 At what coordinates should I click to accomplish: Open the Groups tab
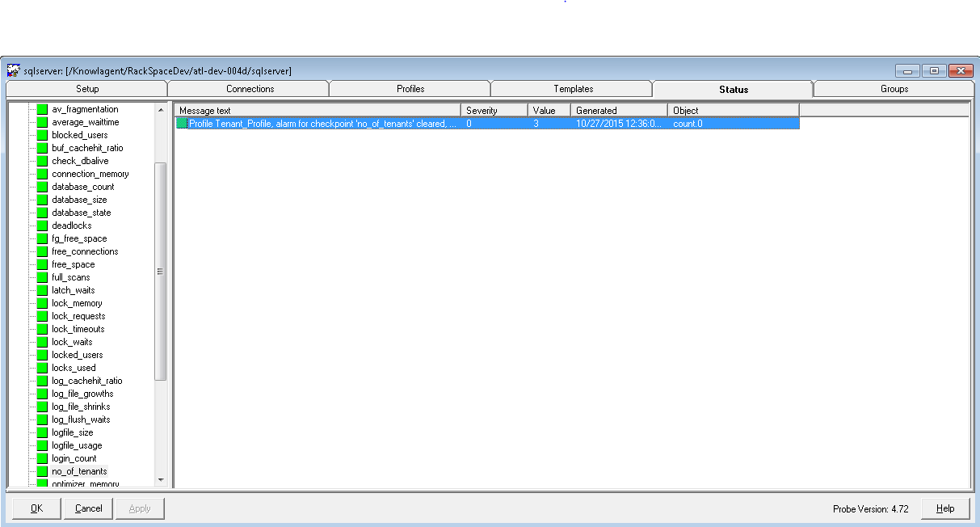tap(894, 89)
